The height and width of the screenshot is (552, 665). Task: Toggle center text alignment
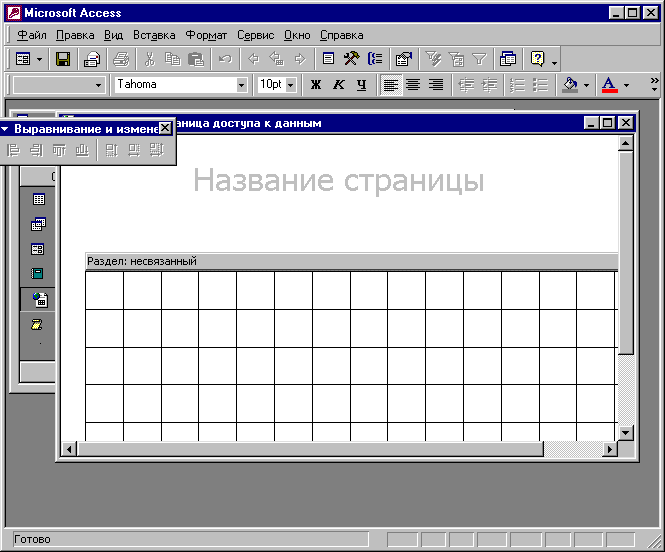[x=413, y=85]
